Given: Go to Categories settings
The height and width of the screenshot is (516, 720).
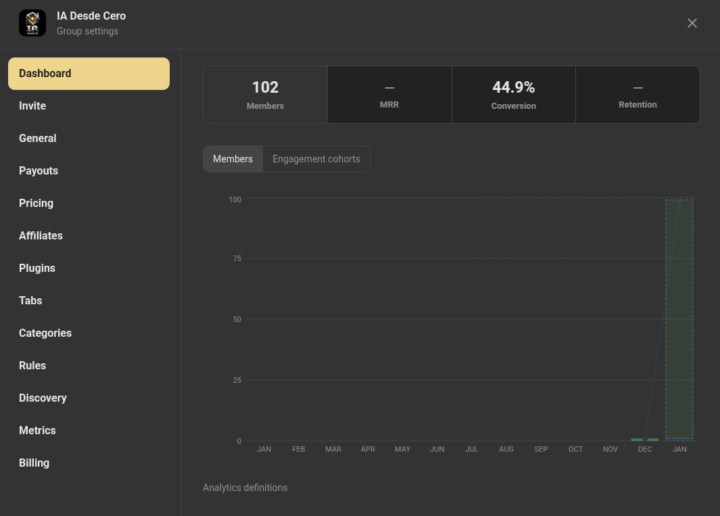Looking at the screenshot, I should (x=45, y=333).
